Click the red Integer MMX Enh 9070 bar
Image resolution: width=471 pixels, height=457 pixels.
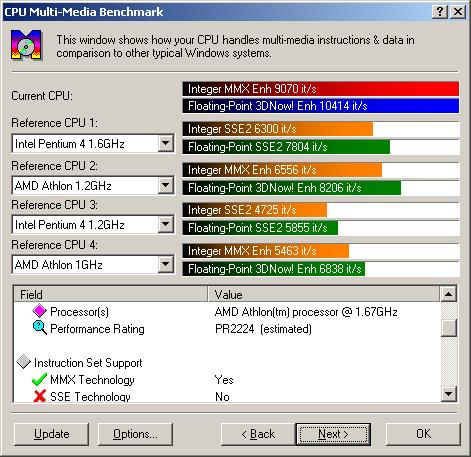click(321, 89)
